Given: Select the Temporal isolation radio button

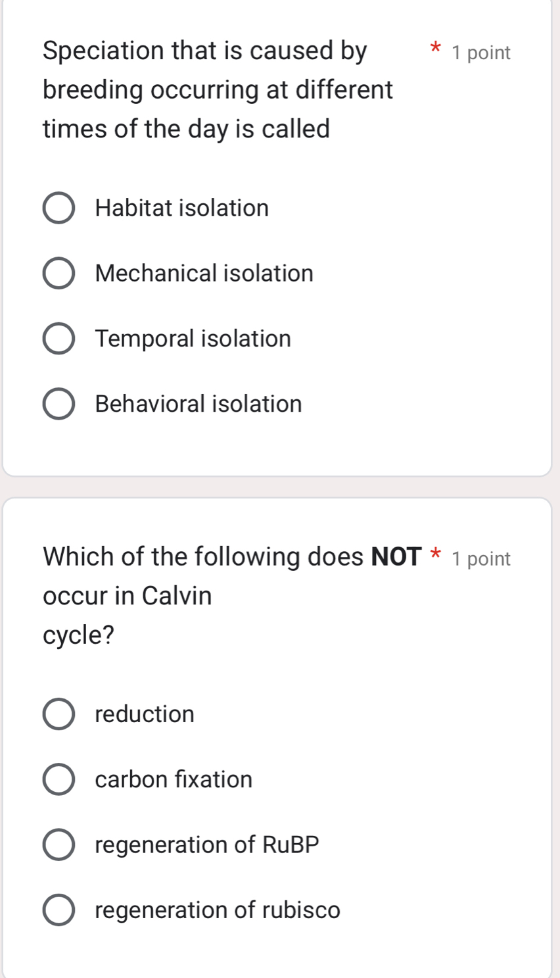Looking at the screenshot, I should (x=58, y=338).
